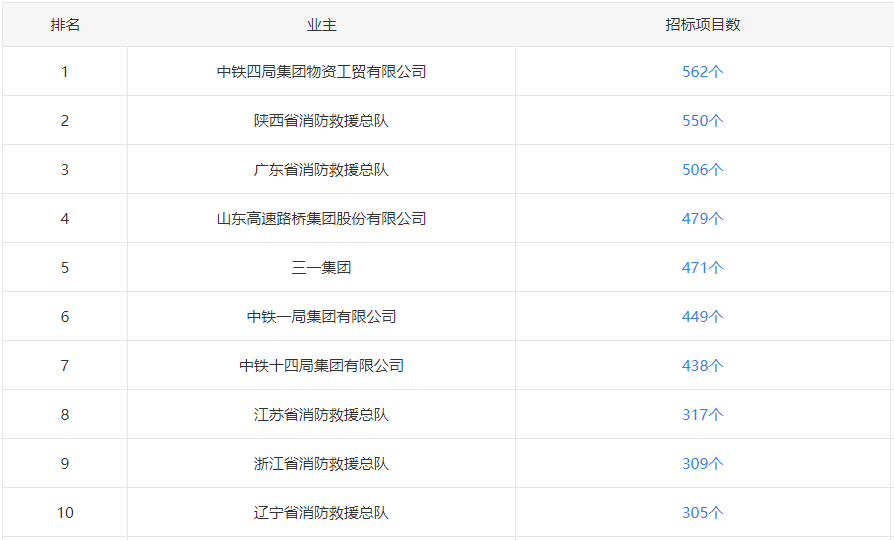
Task: Select 陕西省消防救援总队 owner cell
Action: pyautogui.click(x=322, y=121)
